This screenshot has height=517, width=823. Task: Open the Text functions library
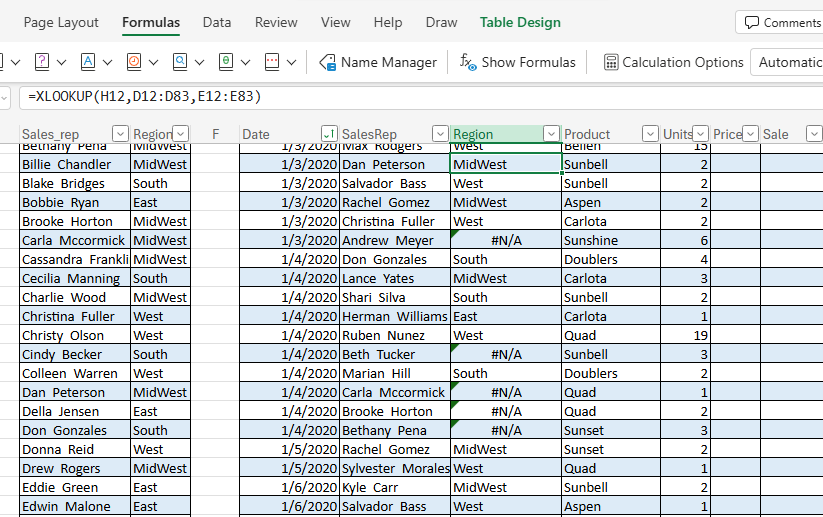click(94, 62)
